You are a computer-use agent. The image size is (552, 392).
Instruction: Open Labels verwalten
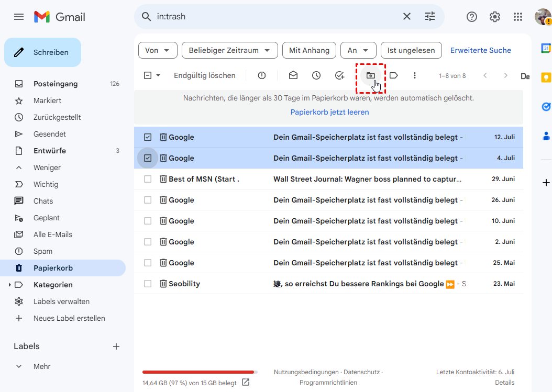(61, 301)
